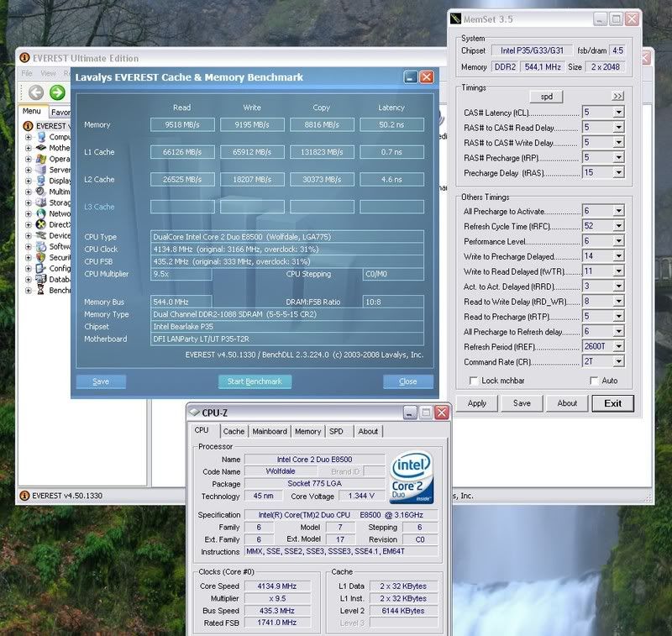Open the Mainboard tab in CPU-Z
672x636 pixels.
click(x=270, y=431)
